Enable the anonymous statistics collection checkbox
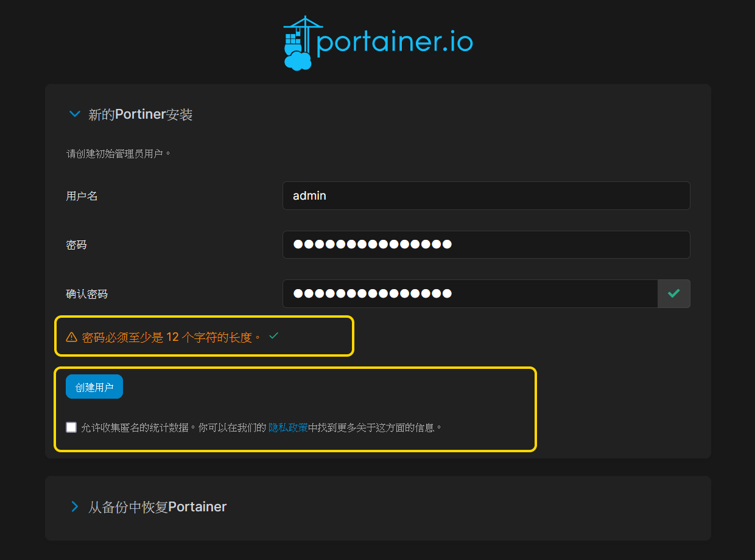Viewport: 755px width, 560px height. tap(71, 427)
